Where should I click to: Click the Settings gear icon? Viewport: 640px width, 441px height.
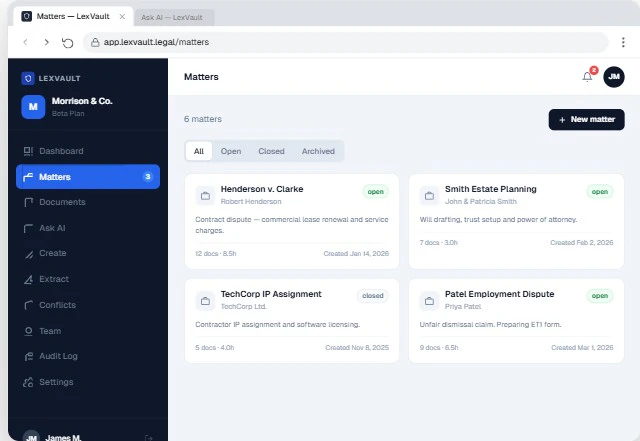[28, 382]
